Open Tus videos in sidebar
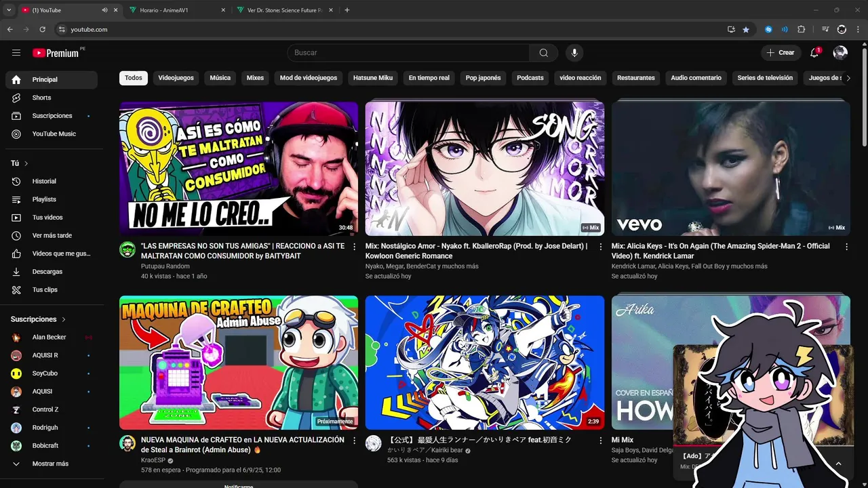This screenshot has width=868, height=488. coord(52,218)
